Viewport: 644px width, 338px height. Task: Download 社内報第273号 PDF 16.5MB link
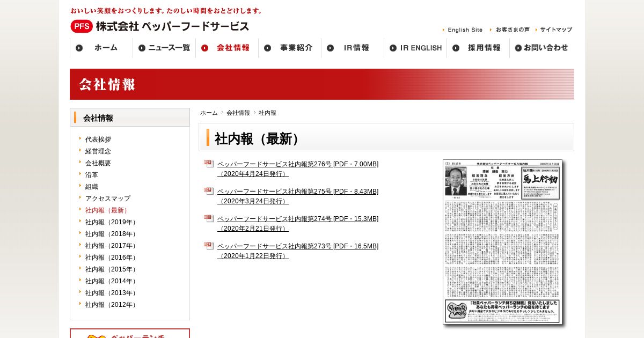point(298,251)
